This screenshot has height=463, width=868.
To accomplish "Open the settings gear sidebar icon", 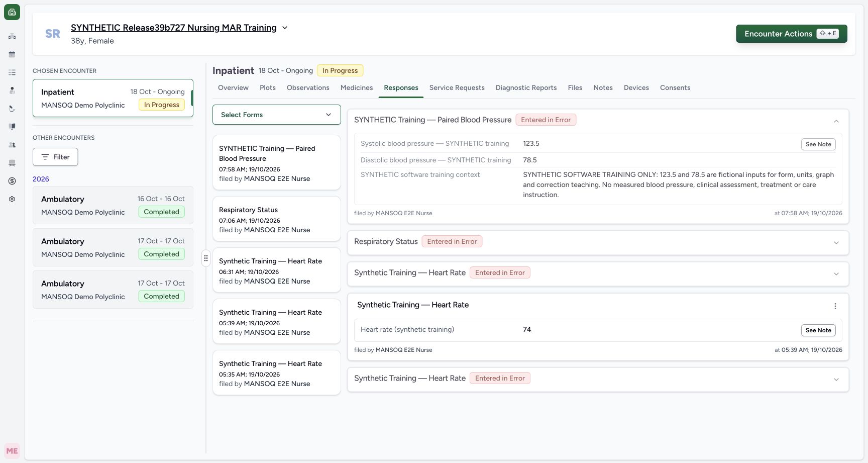I will pos(12,199).
